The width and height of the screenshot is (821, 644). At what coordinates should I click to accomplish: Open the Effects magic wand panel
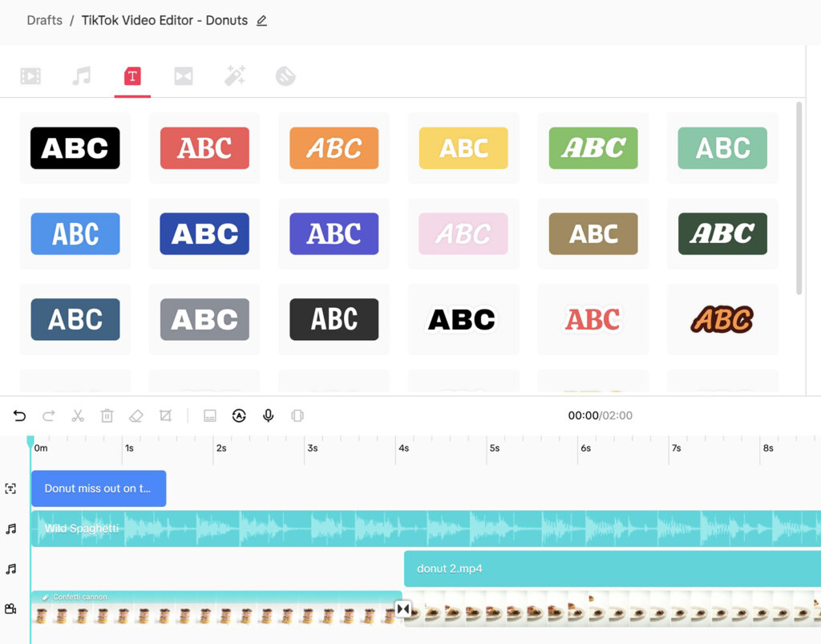[x=235, y=75]
